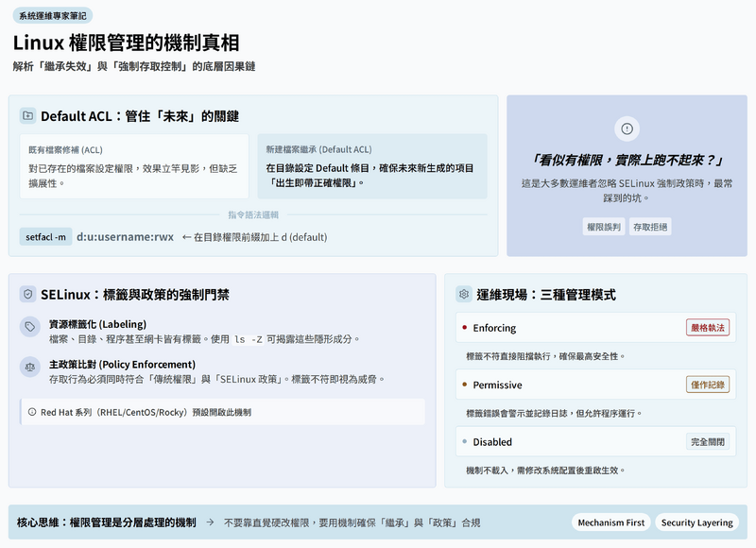
Task: Select the red dot beside Enforcing
Action: (x=464, y=328)
